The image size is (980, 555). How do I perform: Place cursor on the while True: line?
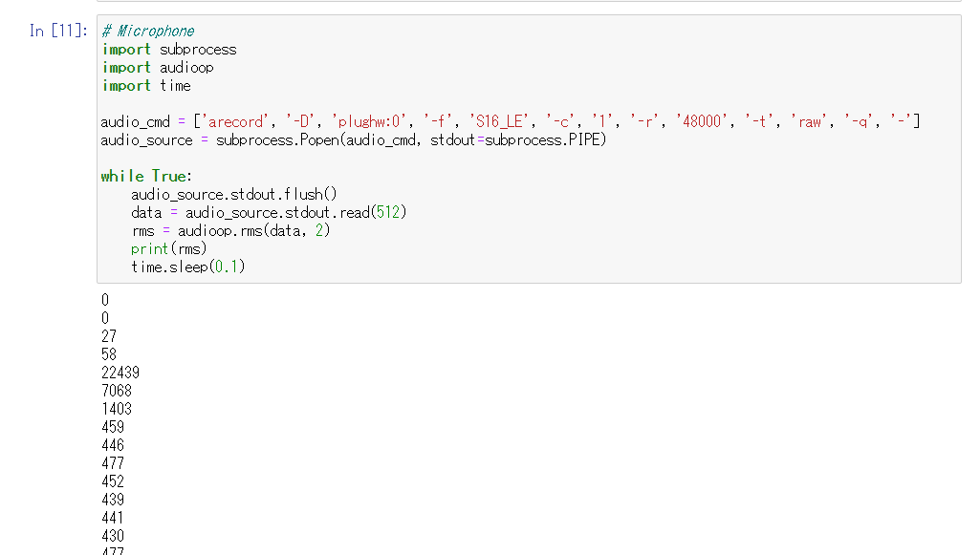click(147, 176)
